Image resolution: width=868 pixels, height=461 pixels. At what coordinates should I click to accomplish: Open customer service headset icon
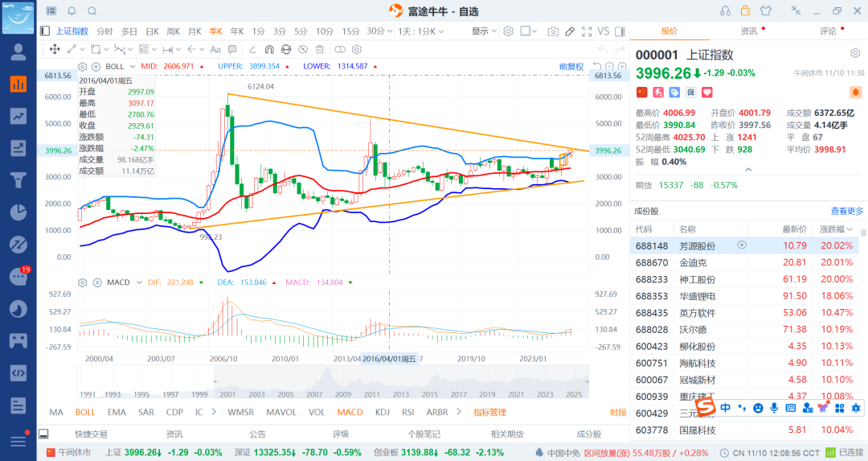725,10
